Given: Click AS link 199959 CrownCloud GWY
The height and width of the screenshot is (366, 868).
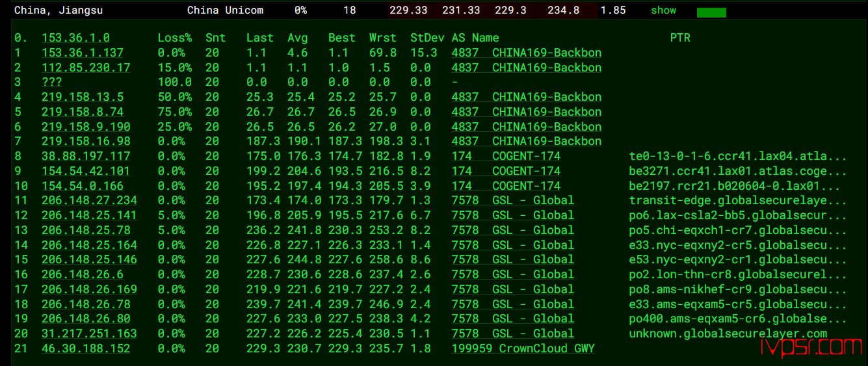Looking at the screenshot, I should (x=523, y=348).
